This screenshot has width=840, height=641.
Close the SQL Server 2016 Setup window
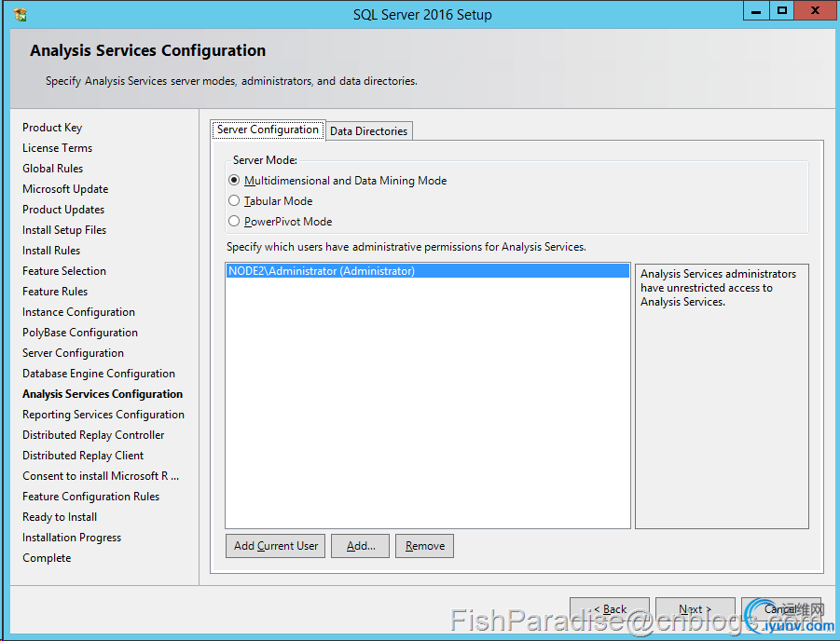pos(815,10)
